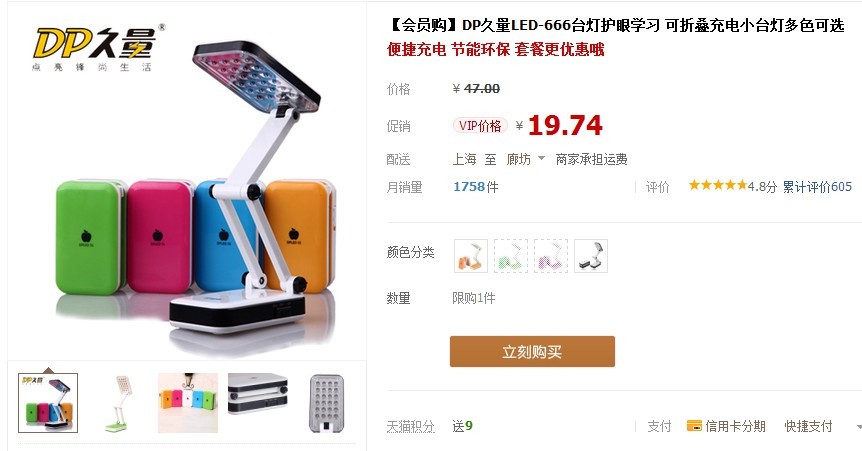The width and height of the screenshot is (862, 451).
Task: Show the colorful folded lamps thumbnail
Action: (x=188, y=403)
